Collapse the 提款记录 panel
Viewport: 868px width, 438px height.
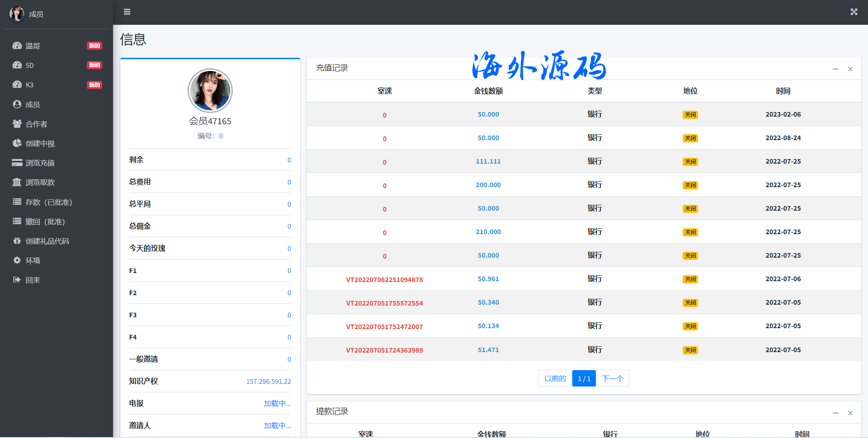point(835,413)
